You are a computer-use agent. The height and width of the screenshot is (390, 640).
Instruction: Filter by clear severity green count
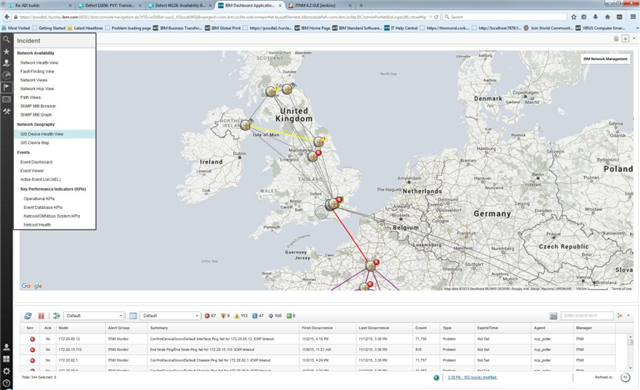tap(291, 316)
